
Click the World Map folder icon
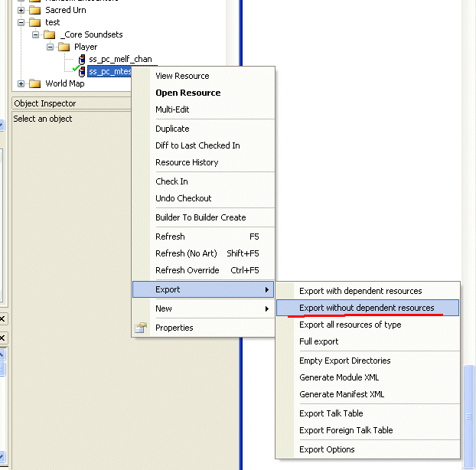[x=35, y=84]
